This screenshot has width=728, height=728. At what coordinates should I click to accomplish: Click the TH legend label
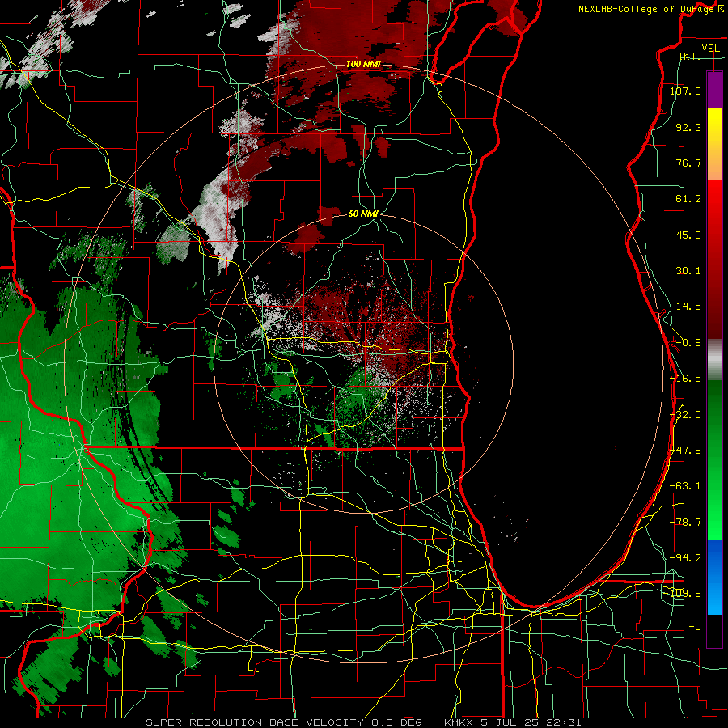pyautogui.click(x=695, y=630)
